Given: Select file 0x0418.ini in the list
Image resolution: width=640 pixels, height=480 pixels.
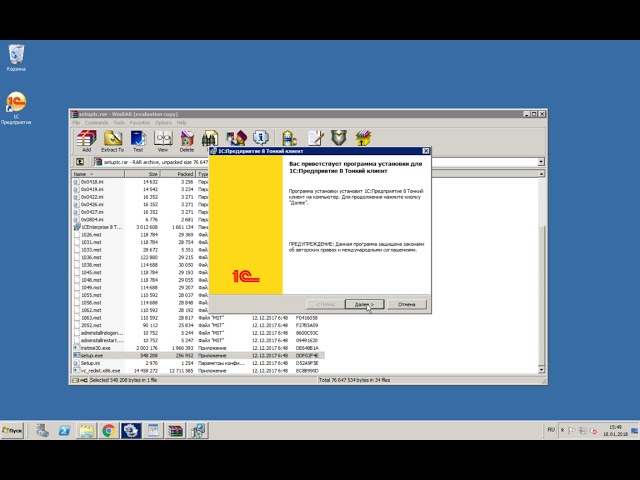Looking at the screenshot, I should click(x=92, y=182).
